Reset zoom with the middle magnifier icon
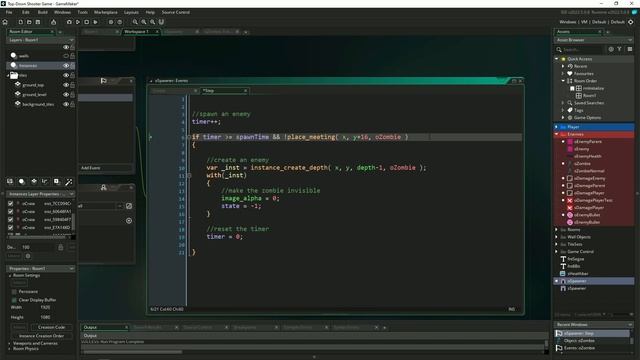 click(144, 22)
